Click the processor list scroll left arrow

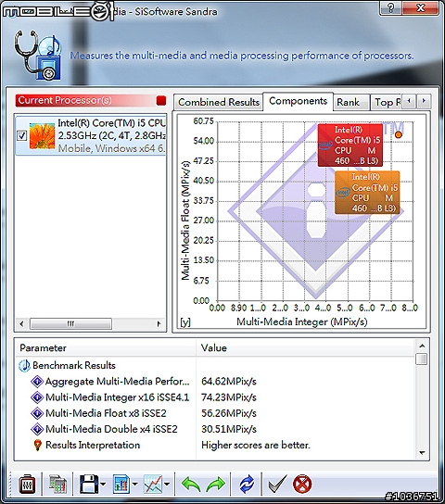[x=22, y=323]
